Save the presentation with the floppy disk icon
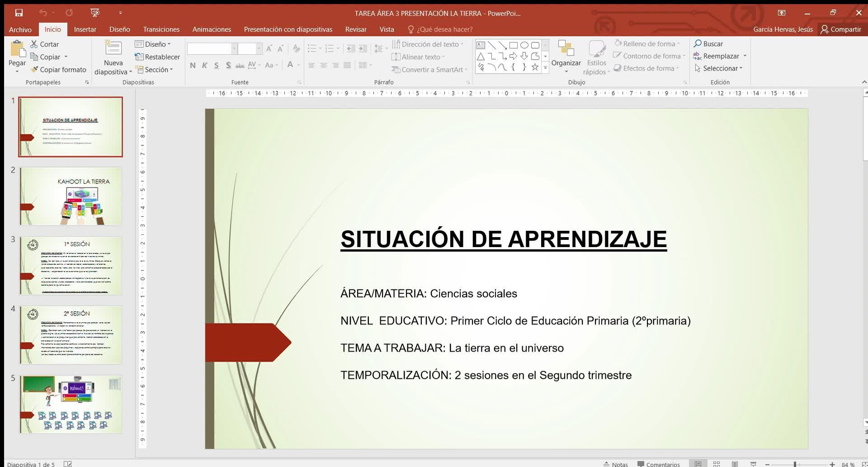Screen dimensions: 868x467 tap(19, 13)
